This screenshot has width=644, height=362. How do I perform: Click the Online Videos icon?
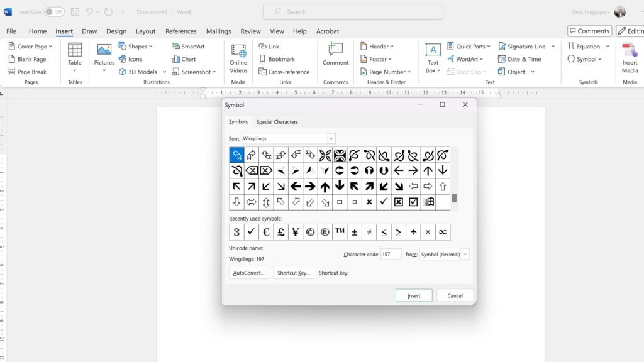(x=238, y=51)
